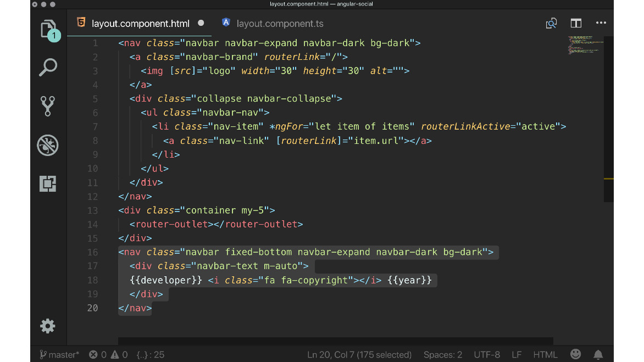Click "navbar-text m-auto" value on line 17
Screen dimensions: 644x362
247,266
